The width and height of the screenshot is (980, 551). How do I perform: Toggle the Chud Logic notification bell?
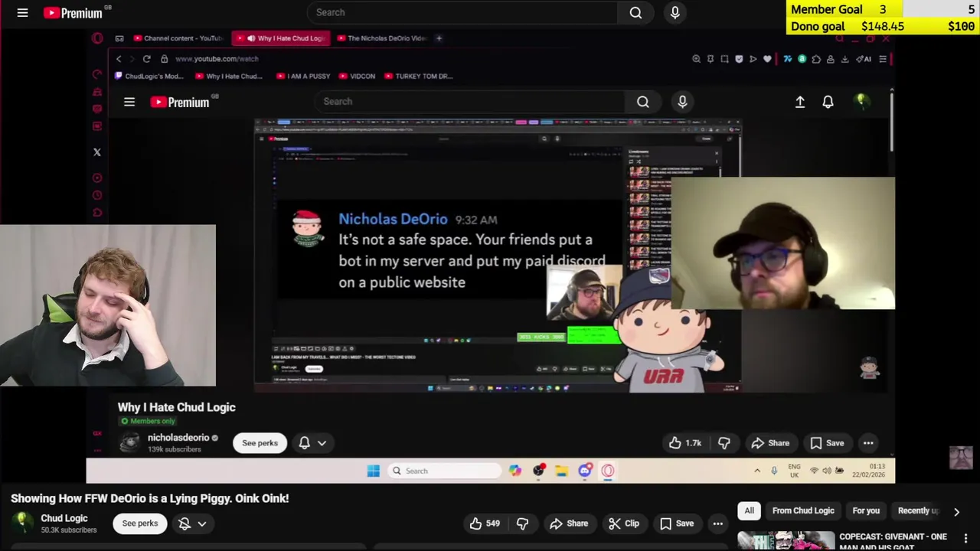(185, 523)
